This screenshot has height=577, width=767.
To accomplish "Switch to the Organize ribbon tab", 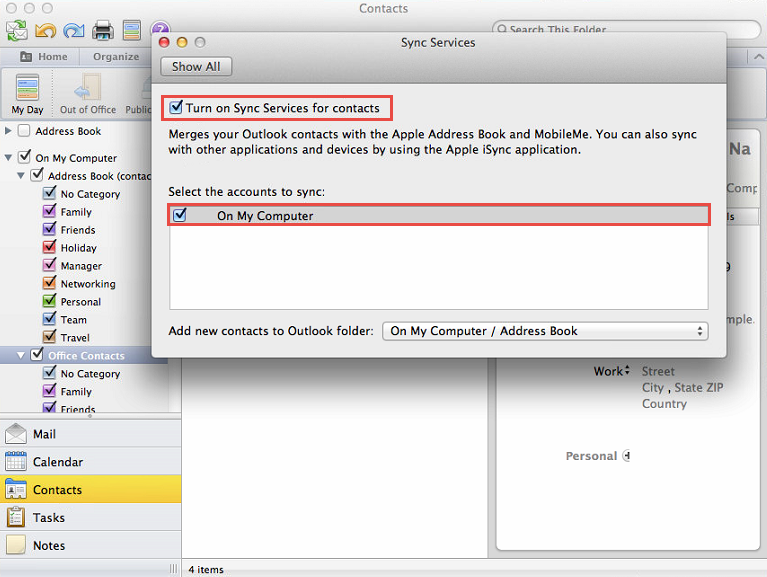I will click(116, 57).
